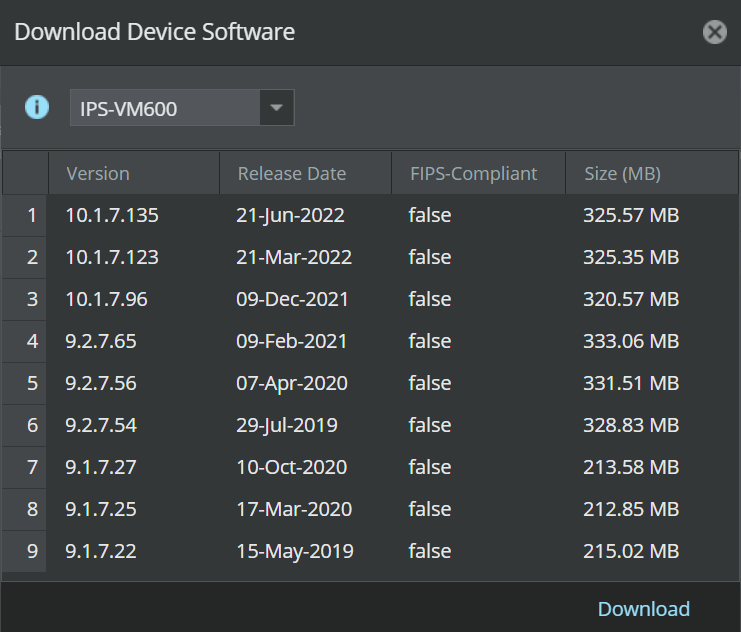Click size value 328.83 MB

tap(631, 425)
